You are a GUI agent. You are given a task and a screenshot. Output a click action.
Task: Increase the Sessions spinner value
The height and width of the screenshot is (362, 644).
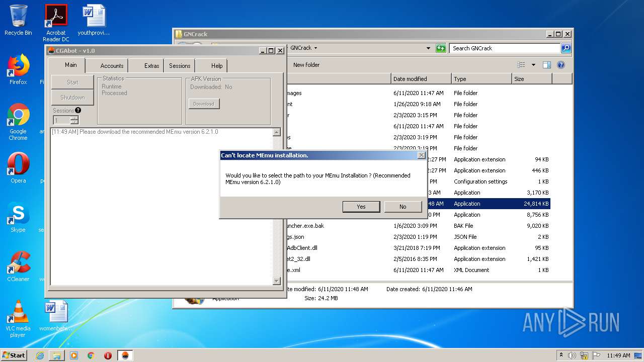coord(74,118)
